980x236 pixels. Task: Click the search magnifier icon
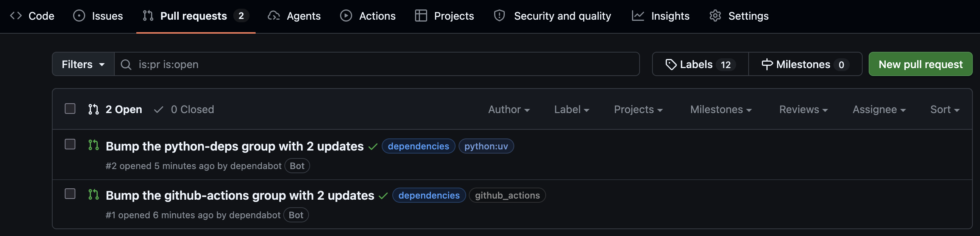[126, 65]
